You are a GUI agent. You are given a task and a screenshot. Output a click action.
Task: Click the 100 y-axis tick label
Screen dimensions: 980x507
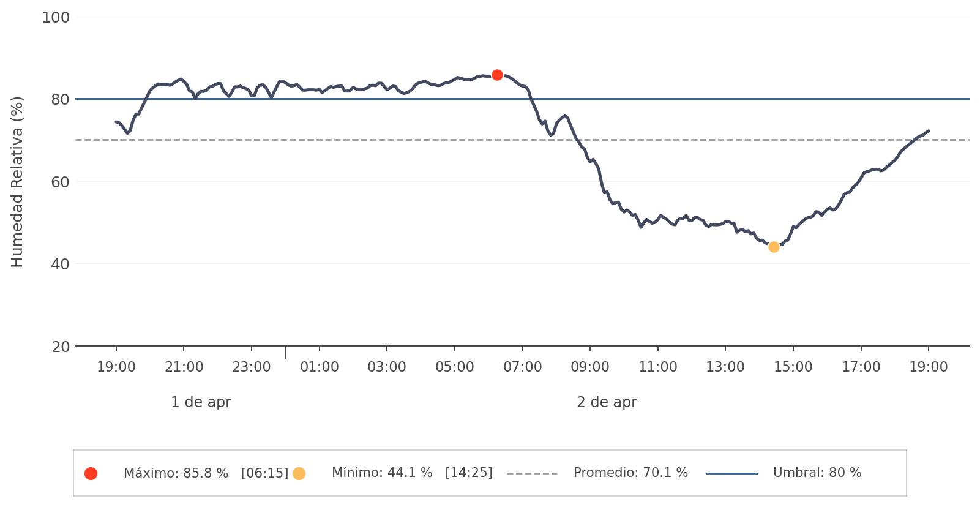pos(56,18)
